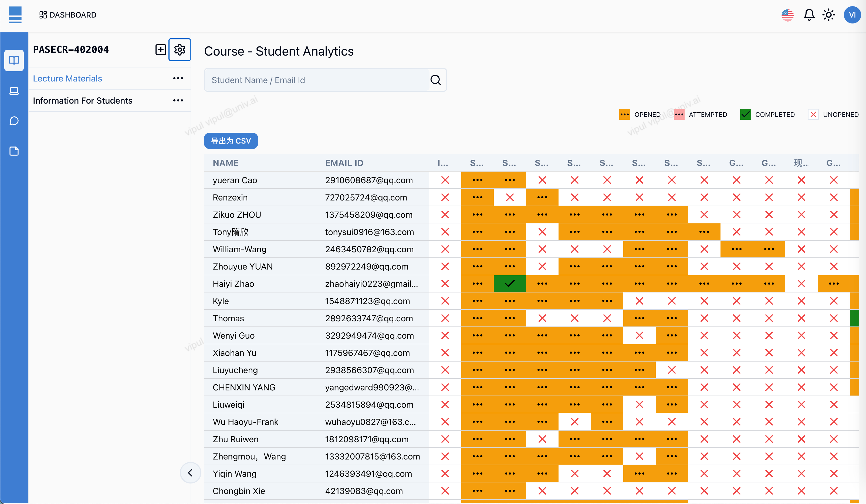Toggle light/dark theme sun icon
The image size is (866, 504).
pos(828,15)
